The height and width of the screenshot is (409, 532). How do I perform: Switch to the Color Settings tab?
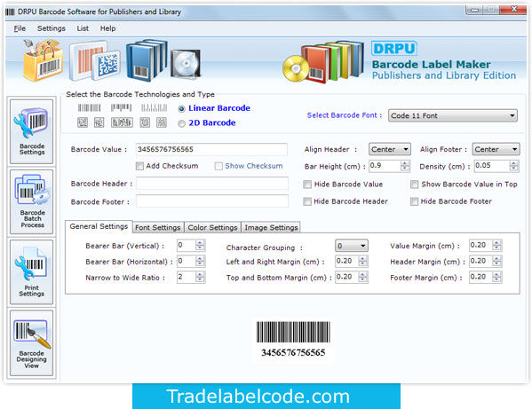(213, 227)
